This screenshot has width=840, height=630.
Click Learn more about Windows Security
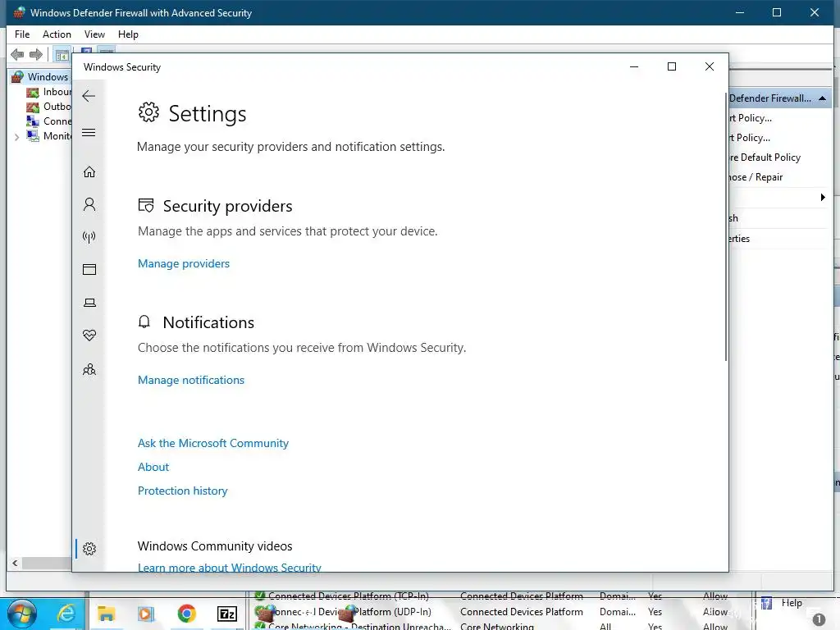coord(230,567)
